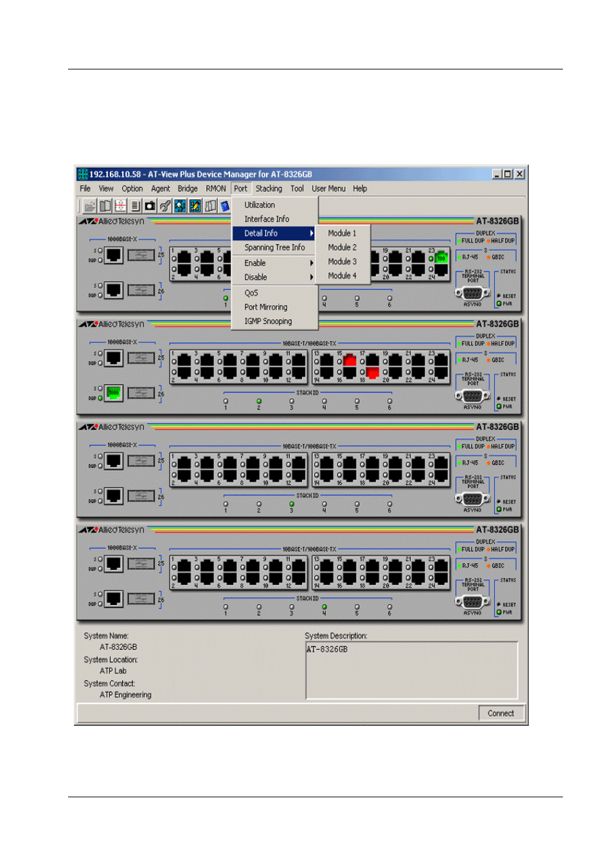Click the blue grid lightbulb toolbar icon

point(180,206)
